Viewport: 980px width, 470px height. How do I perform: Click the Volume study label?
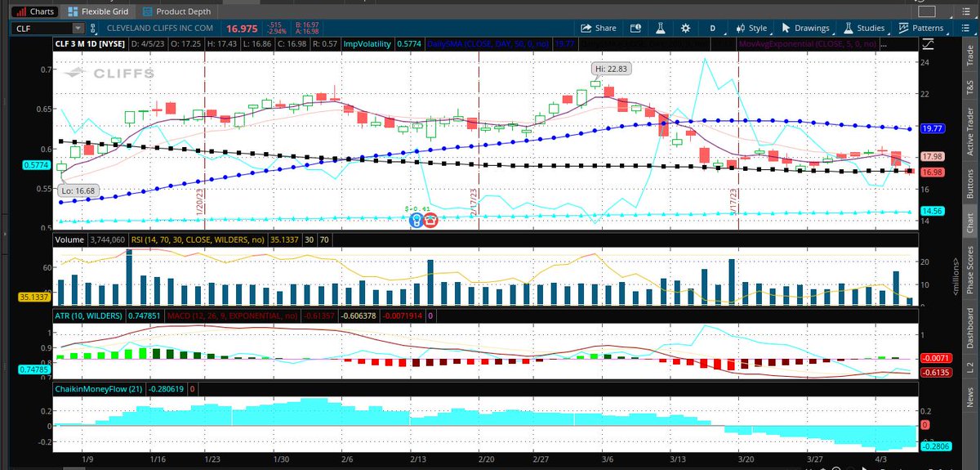click(69, 239)
